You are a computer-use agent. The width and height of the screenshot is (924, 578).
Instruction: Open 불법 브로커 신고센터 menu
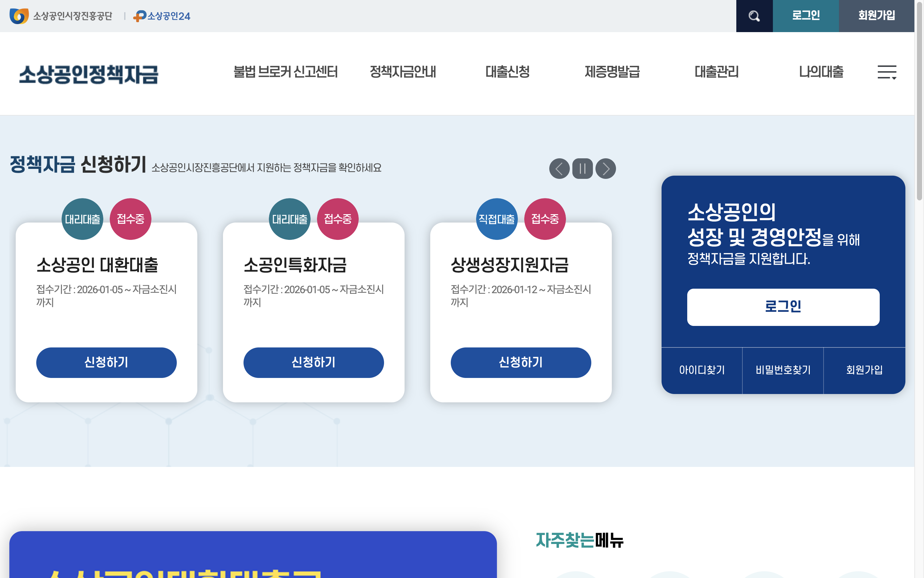coord(285,72)
